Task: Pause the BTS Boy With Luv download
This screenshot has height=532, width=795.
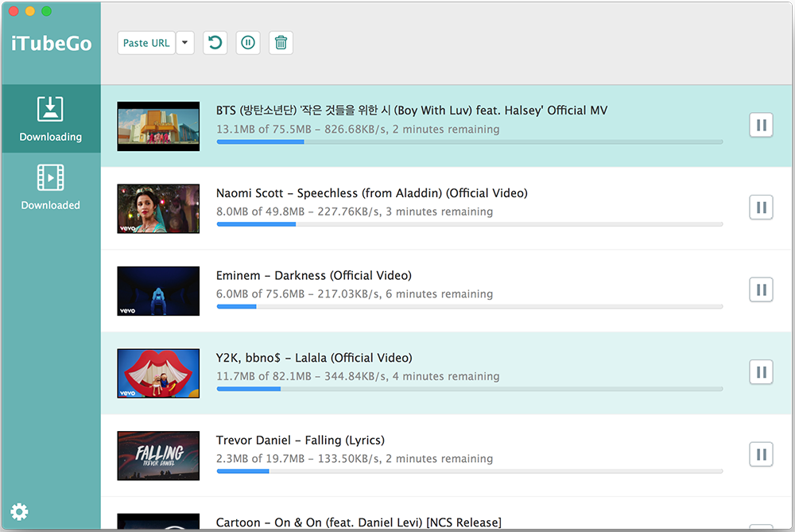Action: point(761,125)
